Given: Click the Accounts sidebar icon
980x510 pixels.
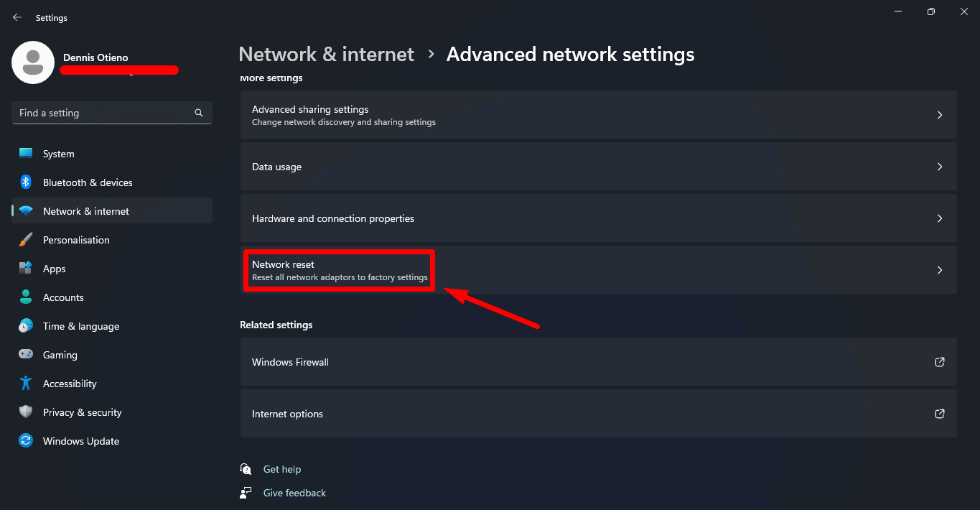Looking at the screenshot, I should [x=26, y=297].
